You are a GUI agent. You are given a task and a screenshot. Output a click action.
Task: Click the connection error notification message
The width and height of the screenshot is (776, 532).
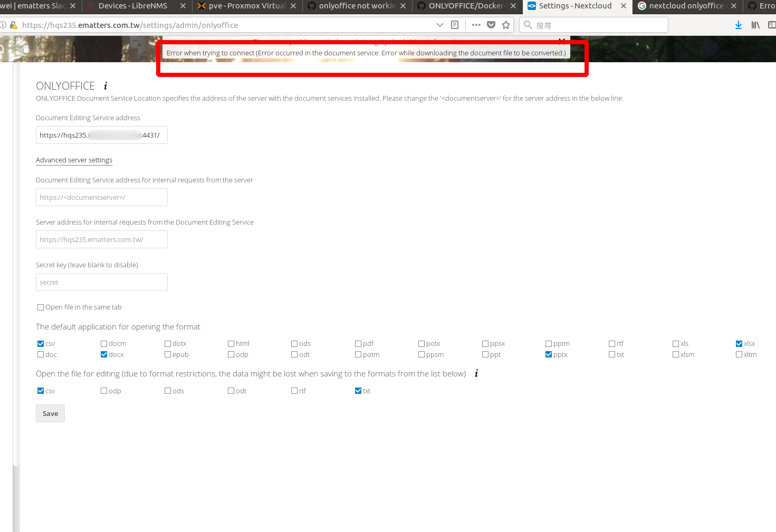[366, 53]
